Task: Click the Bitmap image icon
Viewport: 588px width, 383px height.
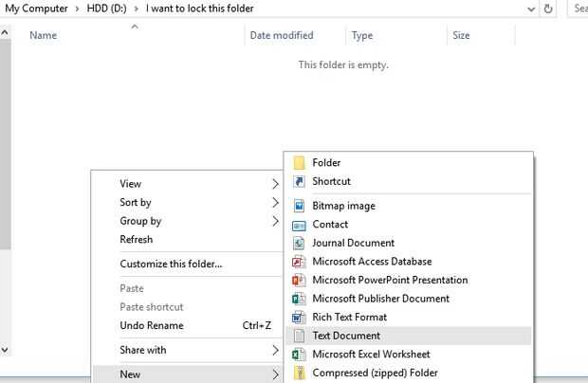Action: click(299, 206)
